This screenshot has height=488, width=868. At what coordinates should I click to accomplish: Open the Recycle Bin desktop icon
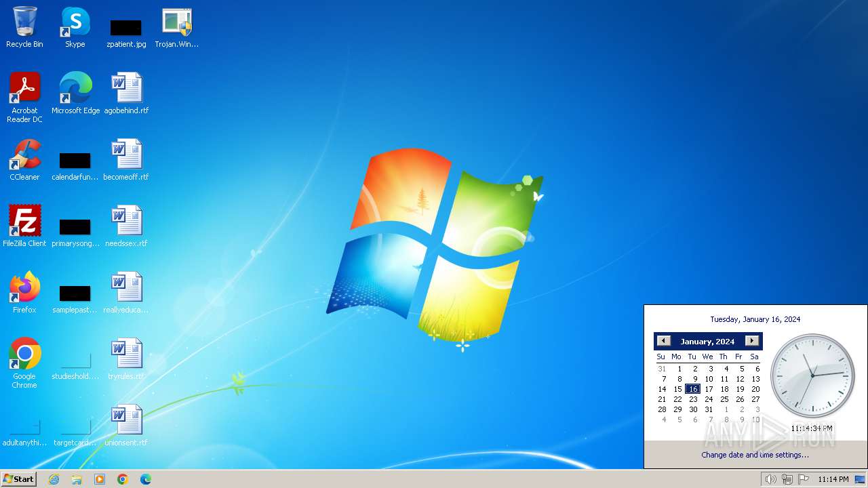click(x=24, y=27)
